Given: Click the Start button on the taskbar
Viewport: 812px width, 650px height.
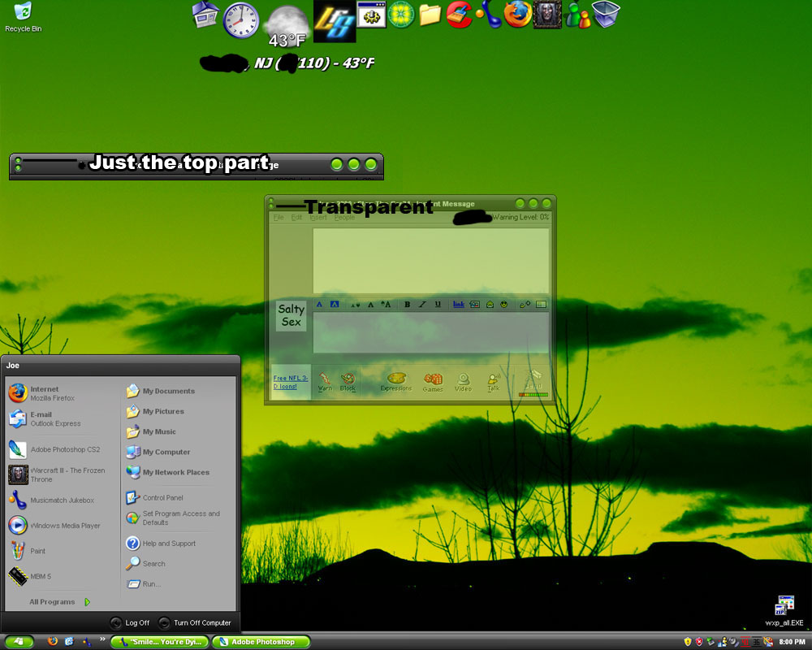Looking at the screenshot, I should (19, 642).
